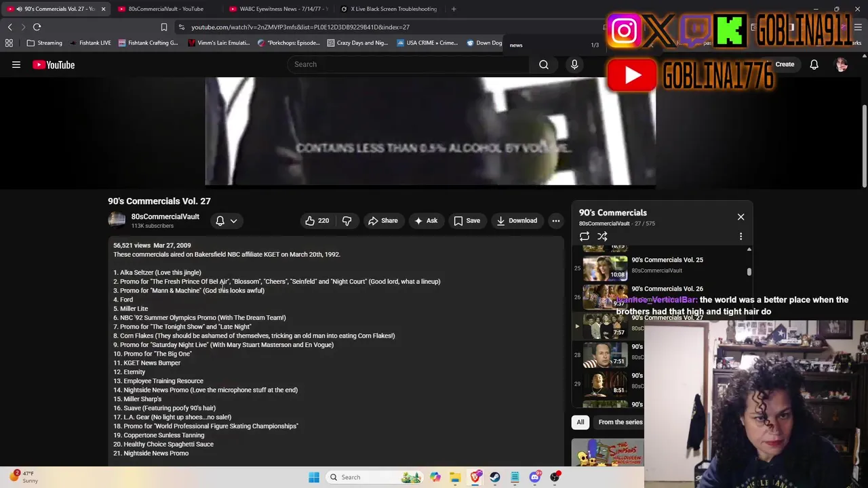Open the Vimm's Lair bookmark
This screenshot has height=488, width=868.
(219, 43)
